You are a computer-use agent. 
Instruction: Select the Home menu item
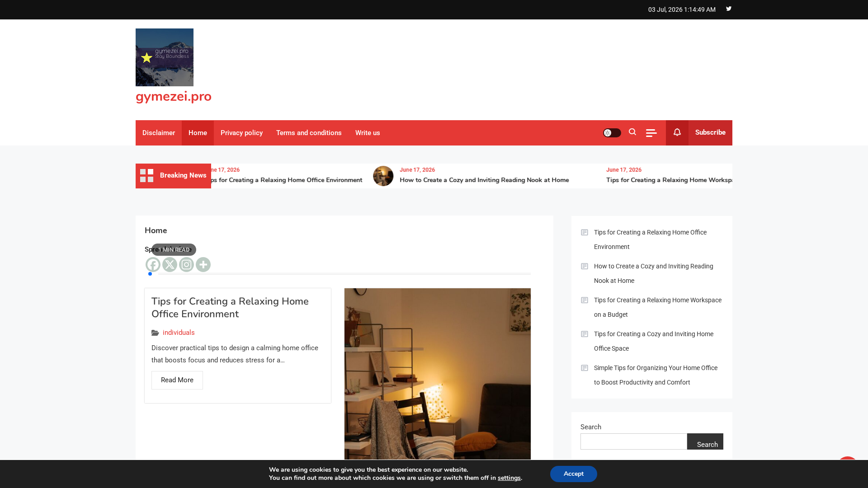click(x=198, y=133)
